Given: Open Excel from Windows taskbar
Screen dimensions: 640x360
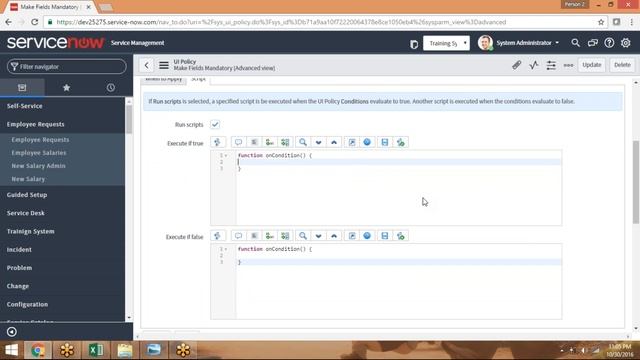Looking at the screenshot, I should tap(96, 350).
